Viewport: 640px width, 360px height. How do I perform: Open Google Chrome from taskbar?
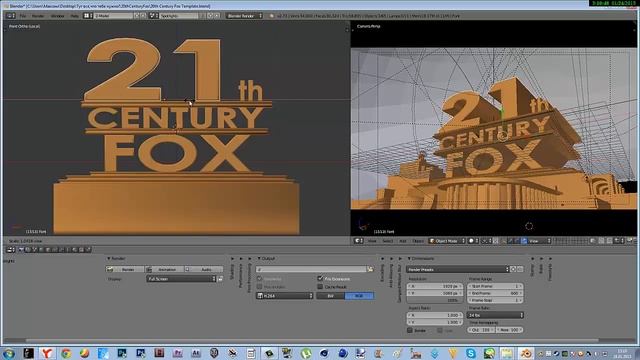[65, 353]
